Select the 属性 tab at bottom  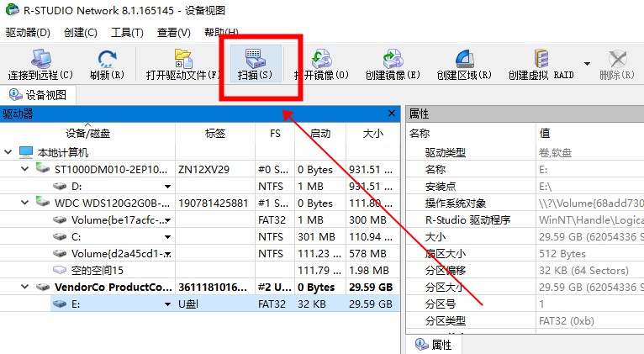(434, 345)
